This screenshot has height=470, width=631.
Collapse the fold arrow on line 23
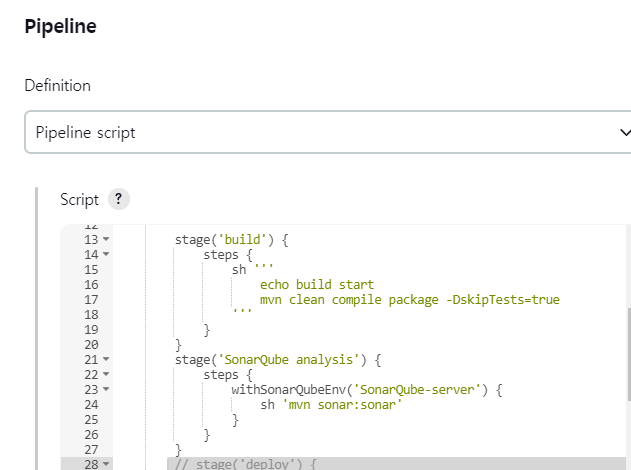pos(106,389)
